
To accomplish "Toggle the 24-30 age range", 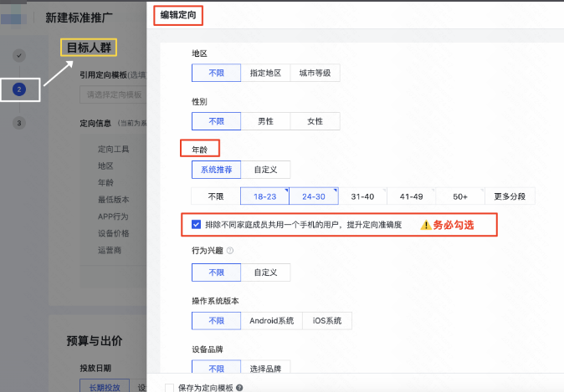I will (314, 196).
